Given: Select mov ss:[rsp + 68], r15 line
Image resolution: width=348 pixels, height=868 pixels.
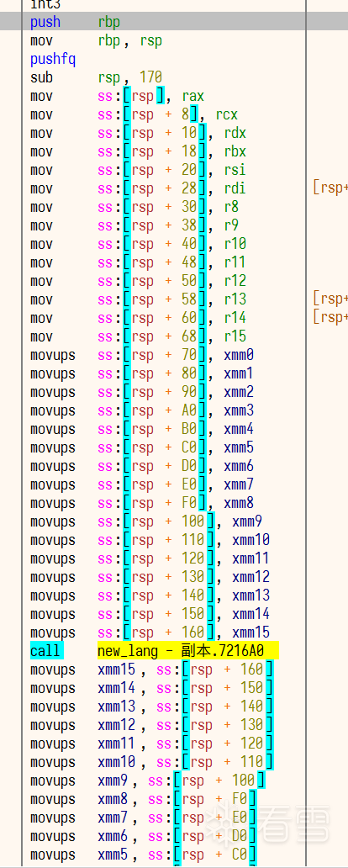Looking at the screenshot, I should (x=139, y=336).
